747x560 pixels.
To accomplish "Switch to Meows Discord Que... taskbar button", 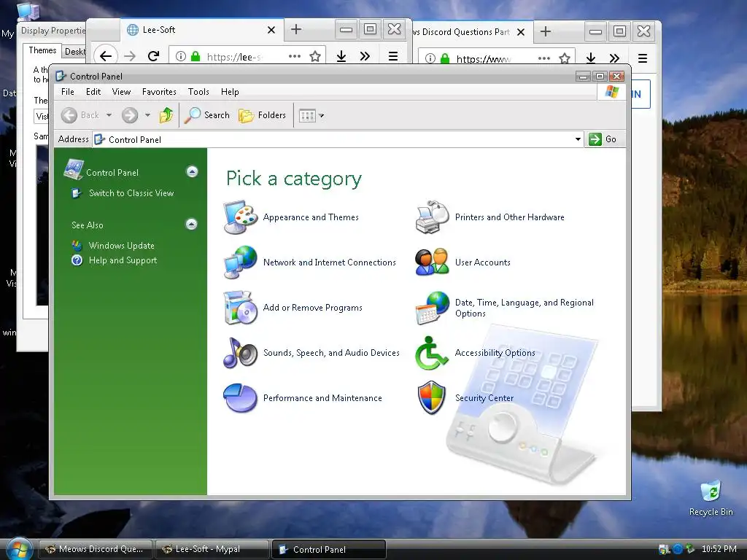I will tap(96, 549).
